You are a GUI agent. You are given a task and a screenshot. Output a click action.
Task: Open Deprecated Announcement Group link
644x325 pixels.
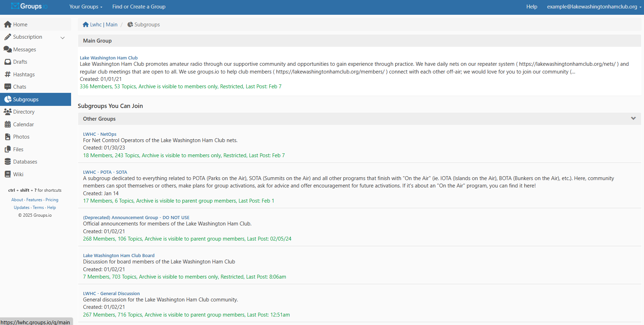click(x=136, y=217)
